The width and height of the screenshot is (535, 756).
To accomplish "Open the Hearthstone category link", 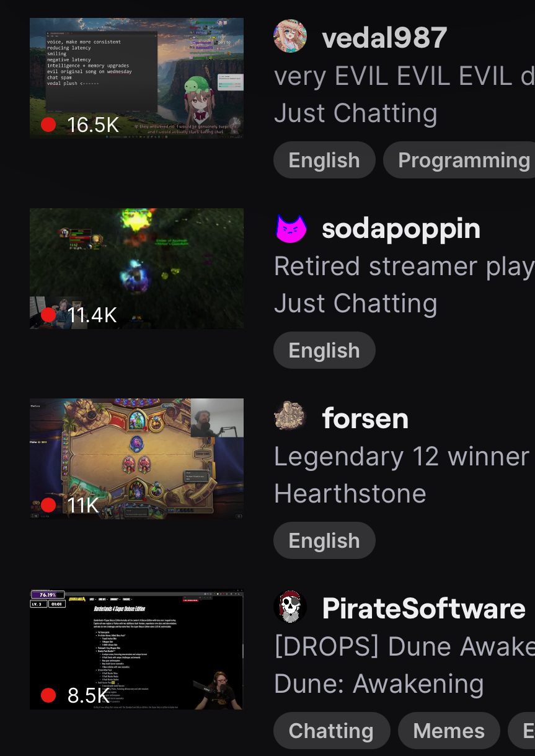I will pos(350,494).
